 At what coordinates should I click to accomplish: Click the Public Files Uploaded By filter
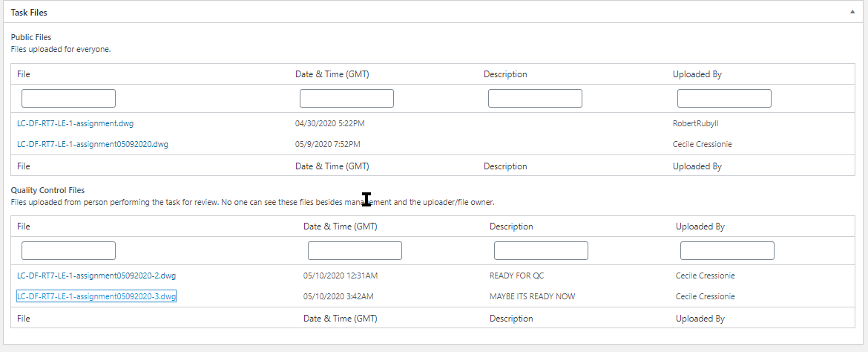point(724,98)
